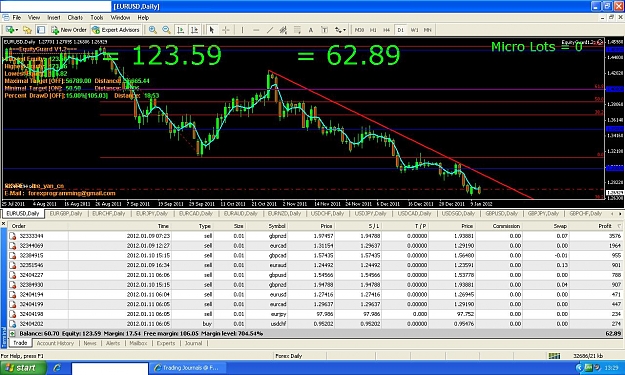Close the Terminal panel with X
This screenshot has width=625, height=375.
tap(3, 224)
